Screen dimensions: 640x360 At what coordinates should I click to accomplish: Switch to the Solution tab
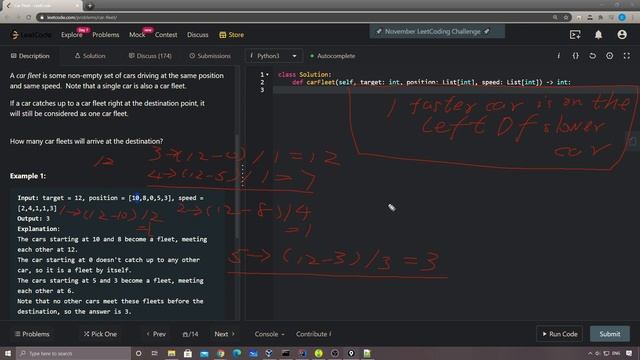tap(90, 56)
